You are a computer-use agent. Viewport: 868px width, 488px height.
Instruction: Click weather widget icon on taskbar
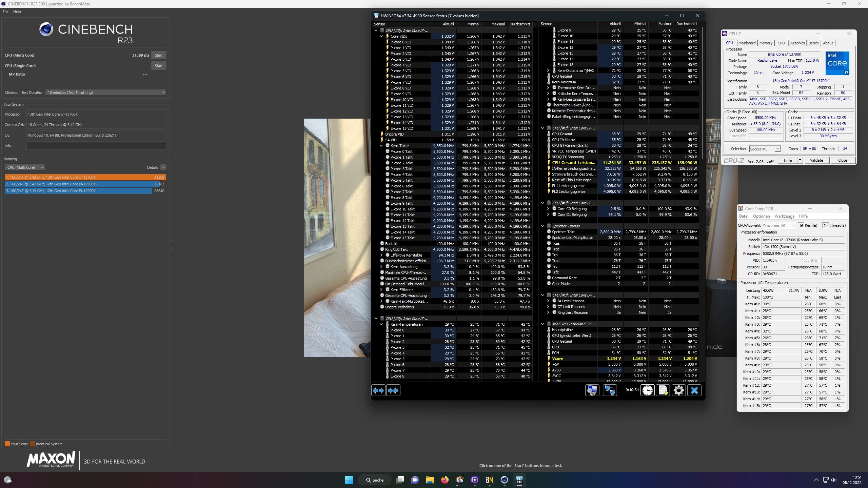pos(7,480)
